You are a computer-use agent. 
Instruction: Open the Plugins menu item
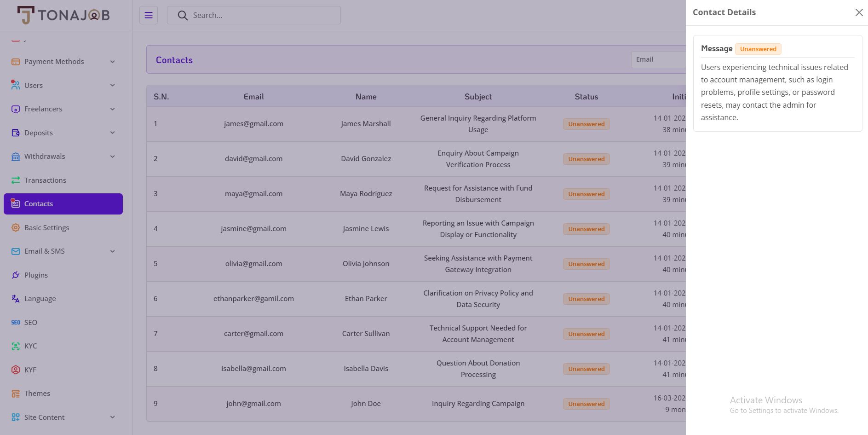click(x=63, y=275)
